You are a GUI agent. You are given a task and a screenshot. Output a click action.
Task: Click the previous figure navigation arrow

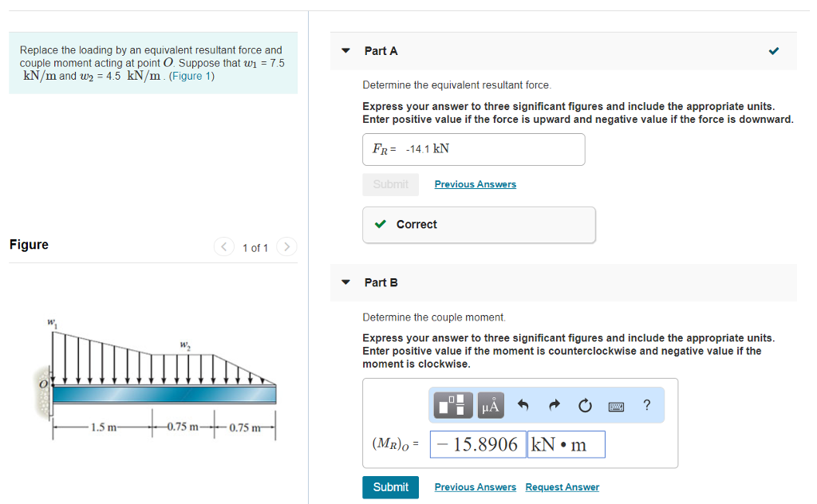[x=224, y=247]
